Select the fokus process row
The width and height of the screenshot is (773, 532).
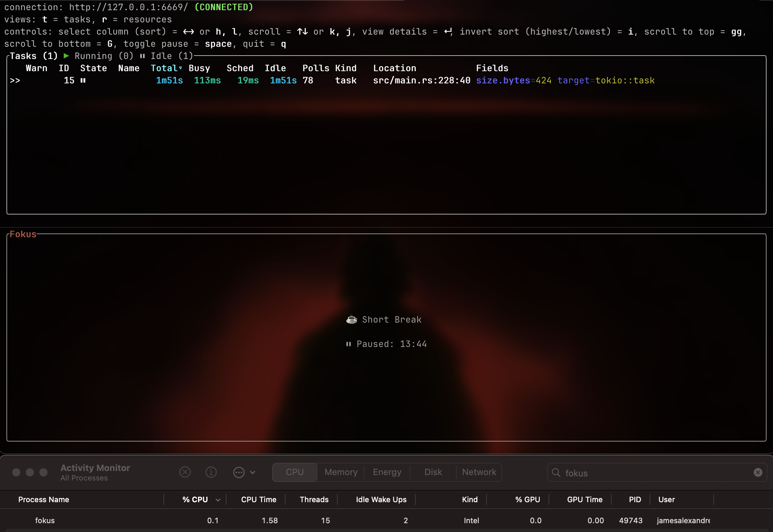coord(45,520)
